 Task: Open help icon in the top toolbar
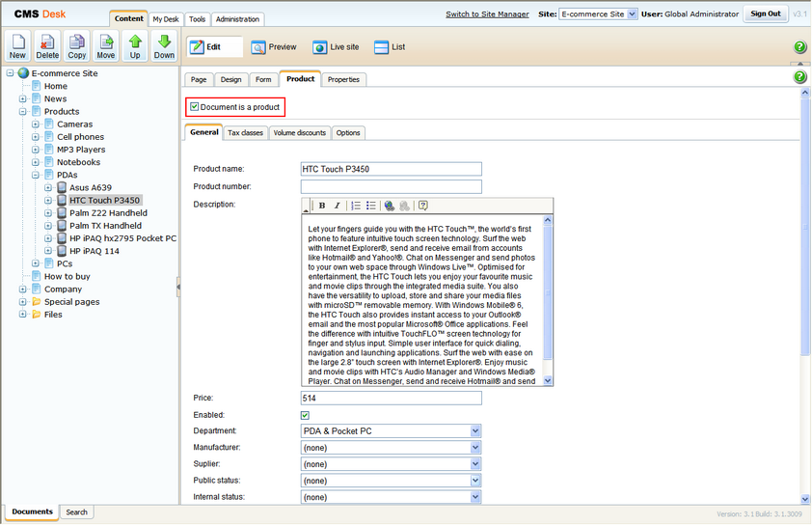[x=800, y=47]
